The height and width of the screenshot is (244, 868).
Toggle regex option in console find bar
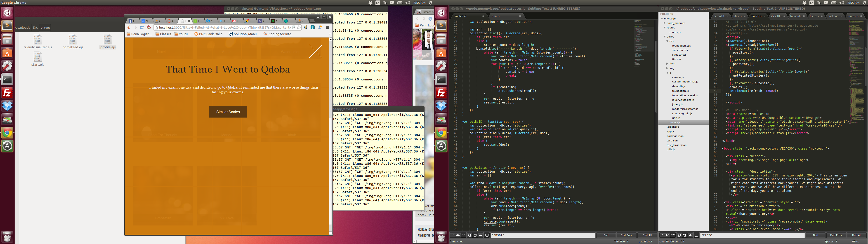(453, 235)
